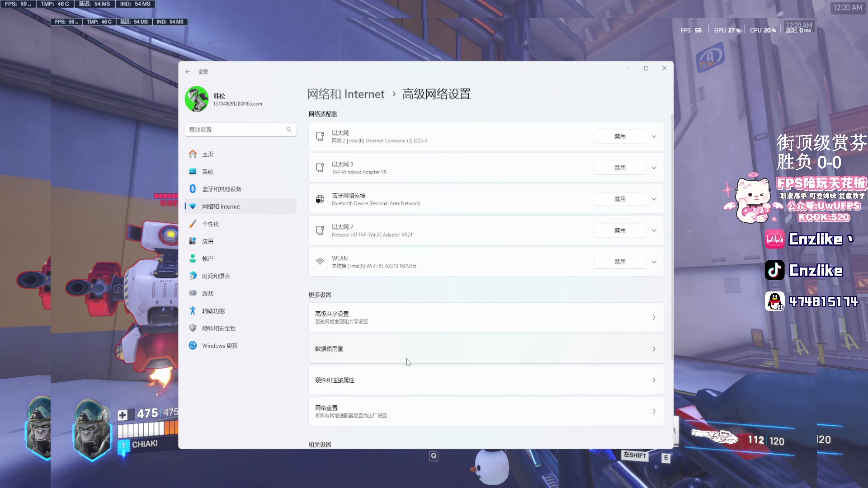Click the 个性化 paintbrush icon
Image resolution: width=868 pixels, height=488 pixels.
pyautogui.click(x=193, y=224)
